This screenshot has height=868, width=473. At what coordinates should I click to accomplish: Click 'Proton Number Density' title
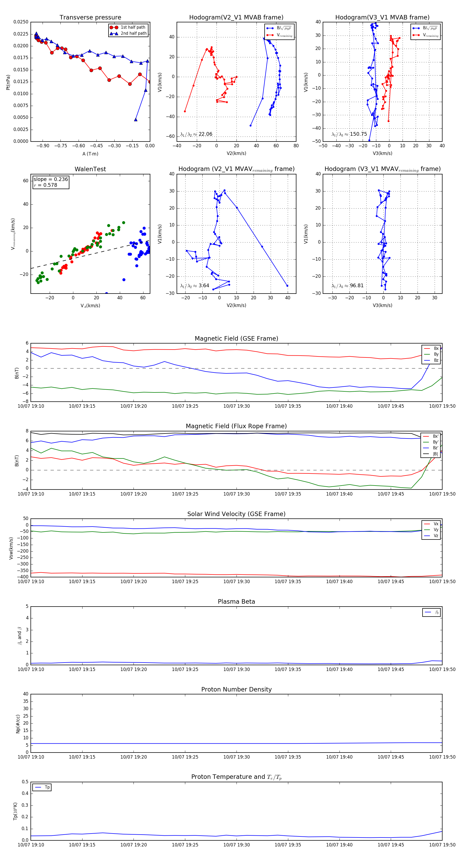click(x=236, y=689)
